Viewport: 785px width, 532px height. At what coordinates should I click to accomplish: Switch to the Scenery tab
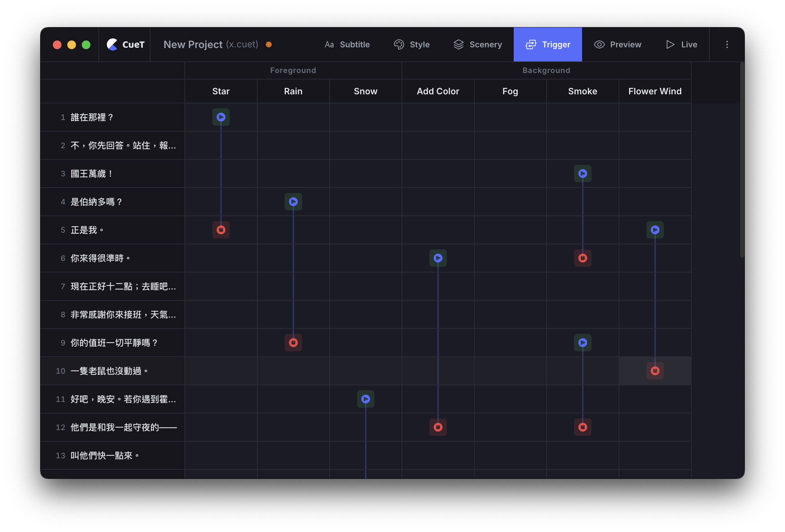478,44
